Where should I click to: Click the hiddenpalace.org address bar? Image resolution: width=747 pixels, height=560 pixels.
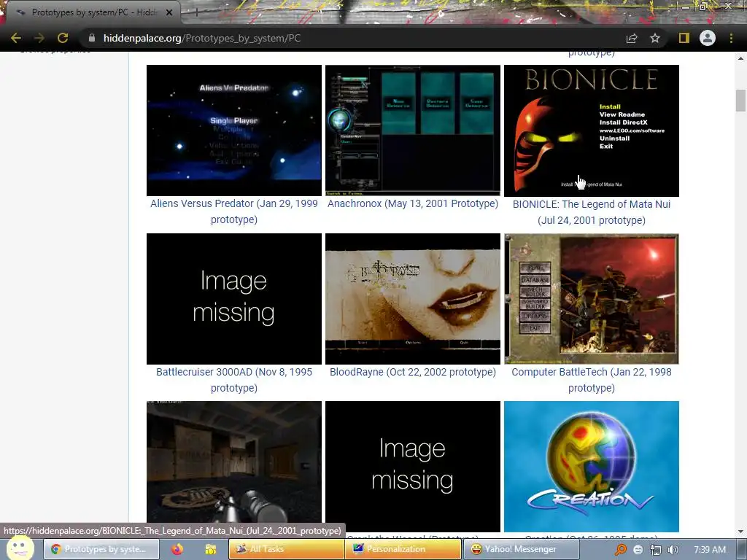pos(352,38)
